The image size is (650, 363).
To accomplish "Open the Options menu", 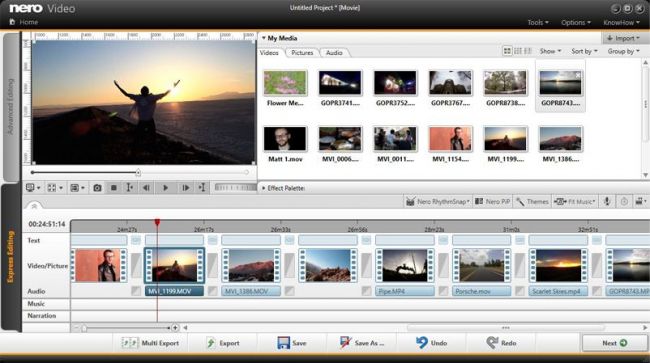I will [576, 22].
